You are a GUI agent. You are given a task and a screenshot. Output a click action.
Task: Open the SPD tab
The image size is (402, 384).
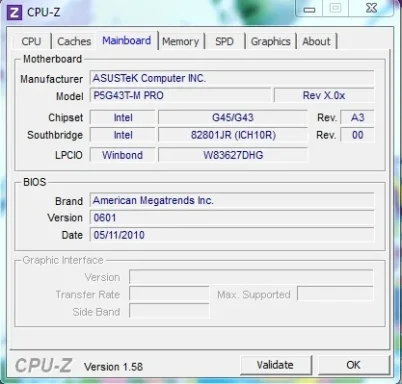(224, 41)
